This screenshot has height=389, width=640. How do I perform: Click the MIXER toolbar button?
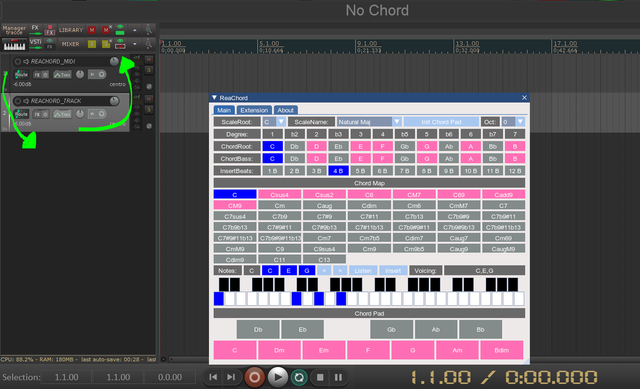pyautogui.click(x=71, y=44)
